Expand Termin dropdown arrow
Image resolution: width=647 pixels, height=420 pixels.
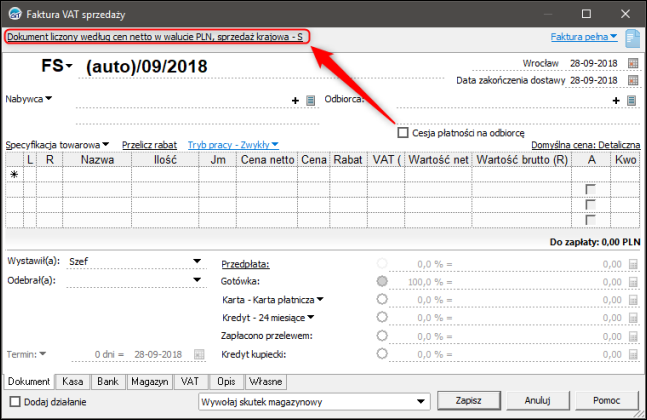tap(43, 354)
